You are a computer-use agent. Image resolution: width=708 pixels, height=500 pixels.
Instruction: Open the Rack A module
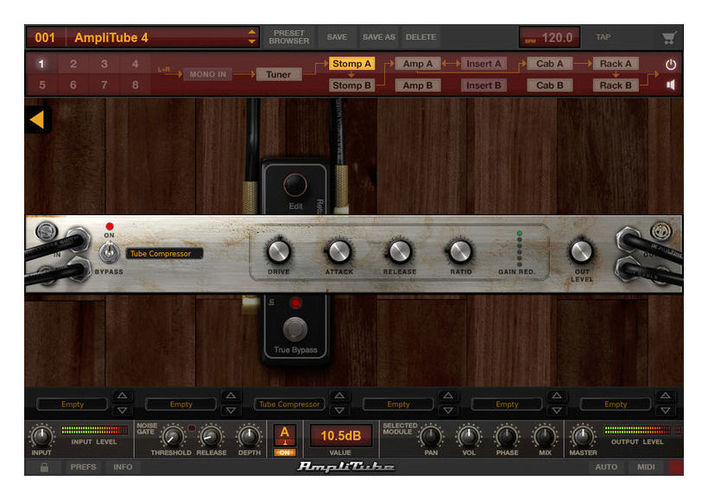615,64
